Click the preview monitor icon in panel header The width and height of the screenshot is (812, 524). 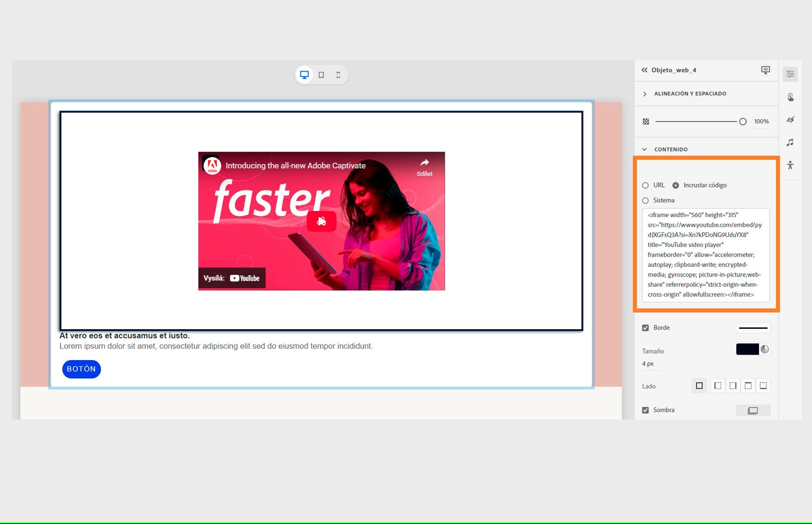[x=765, y=70]
